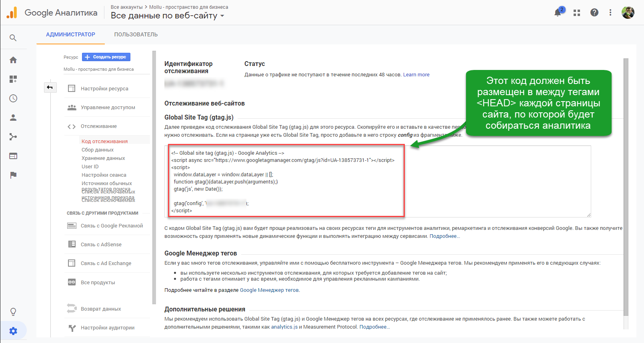Click the Все продукты link icon
Image resolution: width=644 pixels, height=343 pixels.
coord(72,282)
